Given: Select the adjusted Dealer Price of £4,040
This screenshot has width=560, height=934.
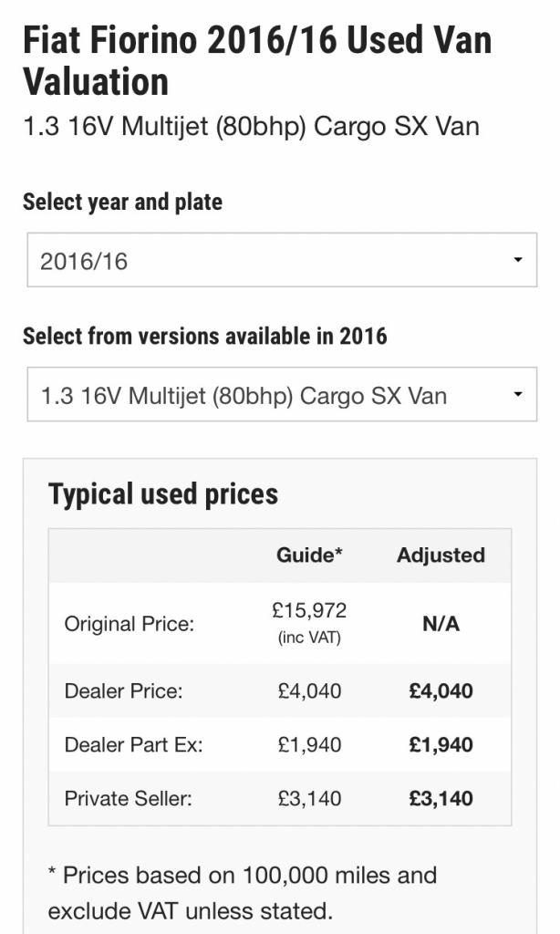Looking at the screenshot, I should click(441, 690).
